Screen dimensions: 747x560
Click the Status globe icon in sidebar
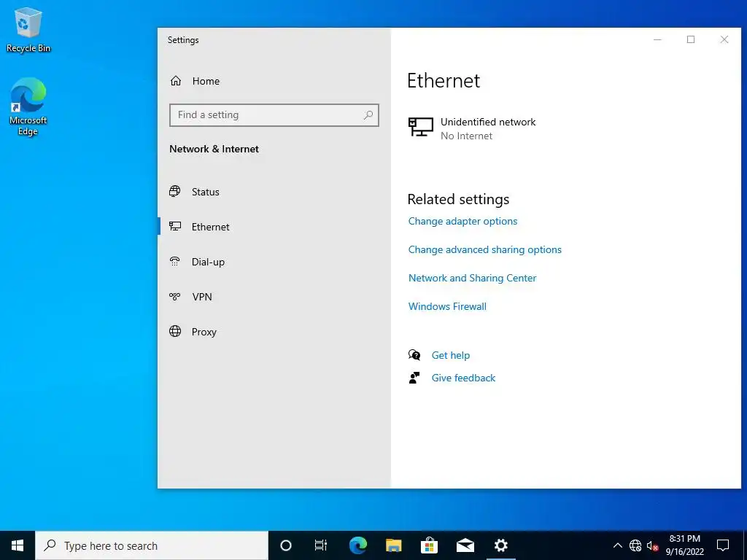[175, 192]
